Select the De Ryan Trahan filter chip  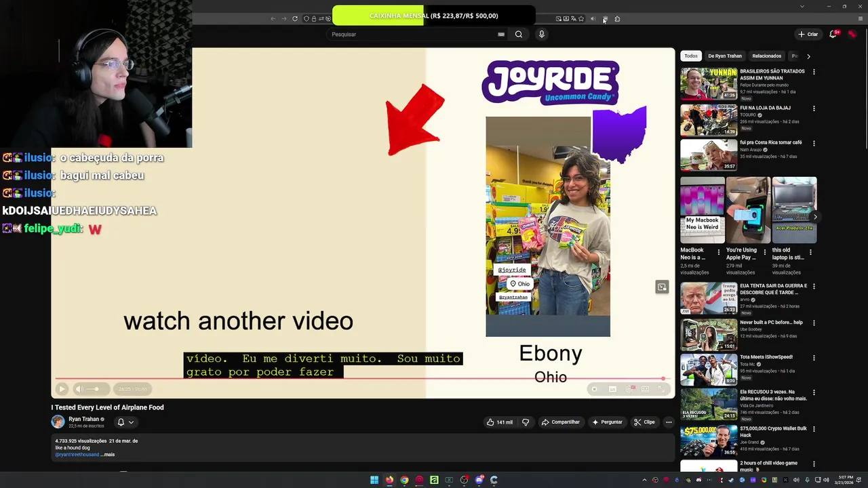click(724, 56)
